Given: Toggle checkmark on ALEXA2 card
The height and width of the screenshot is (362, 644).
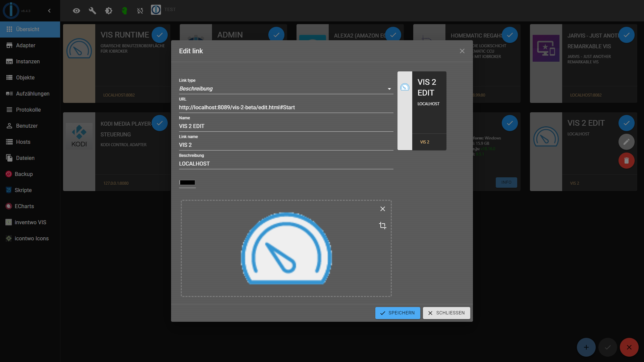Looking at the screenshot, I should point(393,35).
